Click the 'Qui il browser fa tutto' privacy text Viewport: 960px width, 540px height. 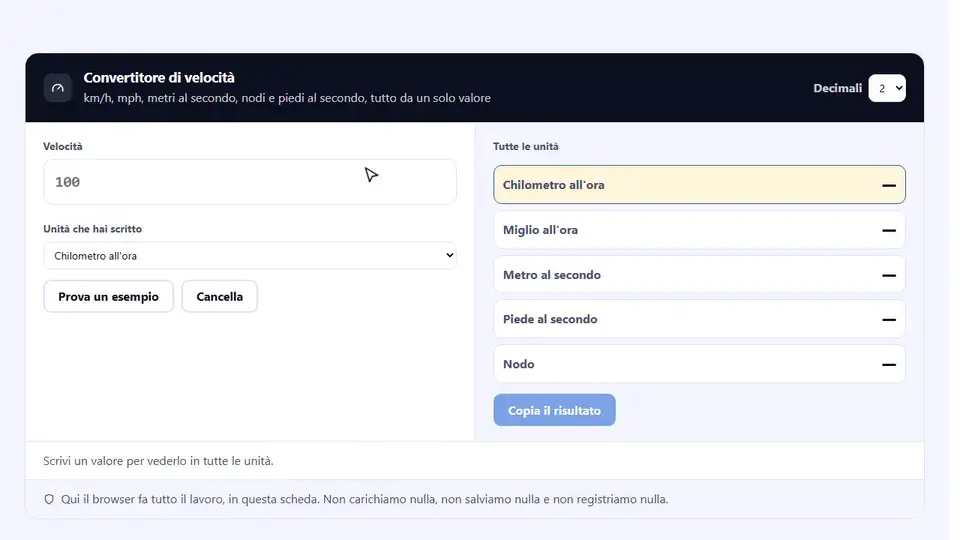[364, 499]
